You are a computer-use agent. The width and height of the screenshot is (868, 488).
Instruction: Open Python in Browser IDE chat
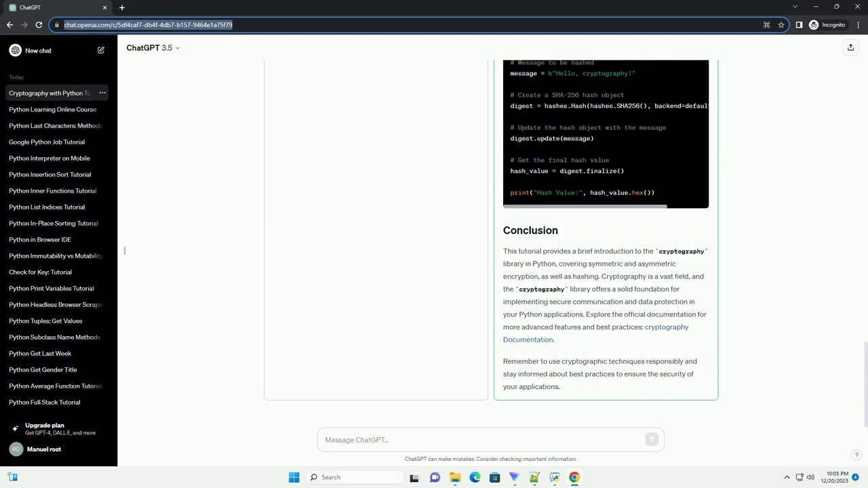coord(39,239)
